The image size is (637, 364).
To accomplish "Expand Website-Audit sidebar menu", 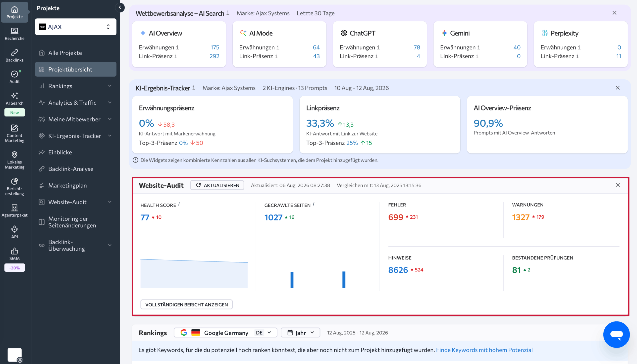I will [x=110, y=202].
